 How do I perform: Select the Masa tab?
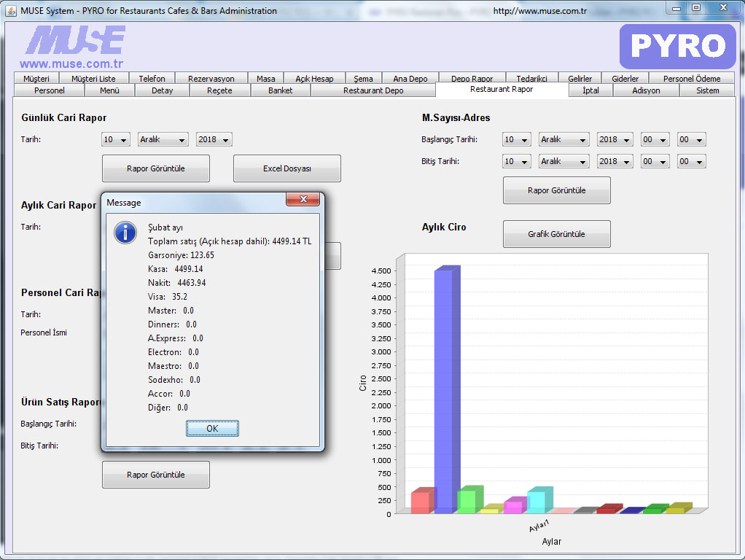pyautogui.click(x=265, y=79)
